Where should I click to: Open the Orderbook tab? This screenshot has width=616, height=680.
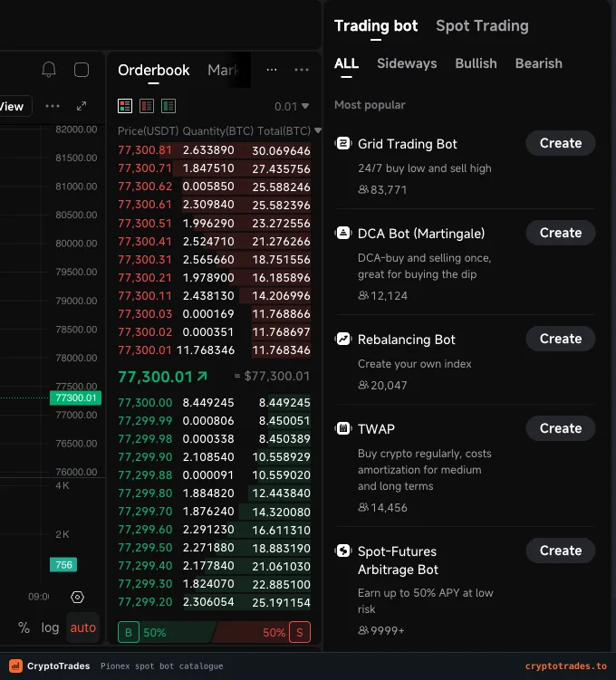point(154,70)
